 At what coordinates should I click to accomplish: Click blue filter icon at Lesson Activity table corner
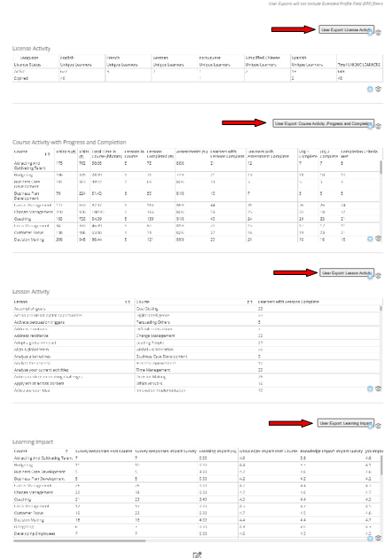[x=370, y=389]
